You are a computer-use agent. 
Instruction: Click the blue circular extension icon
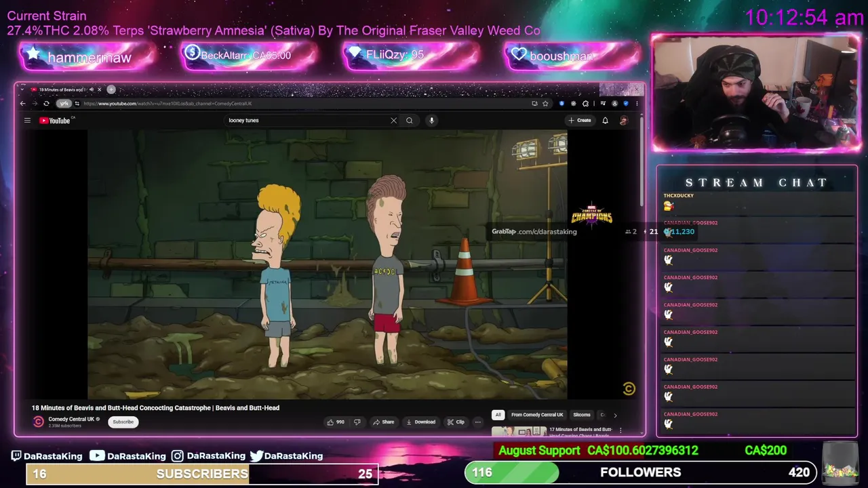click(x=561, y=104)
